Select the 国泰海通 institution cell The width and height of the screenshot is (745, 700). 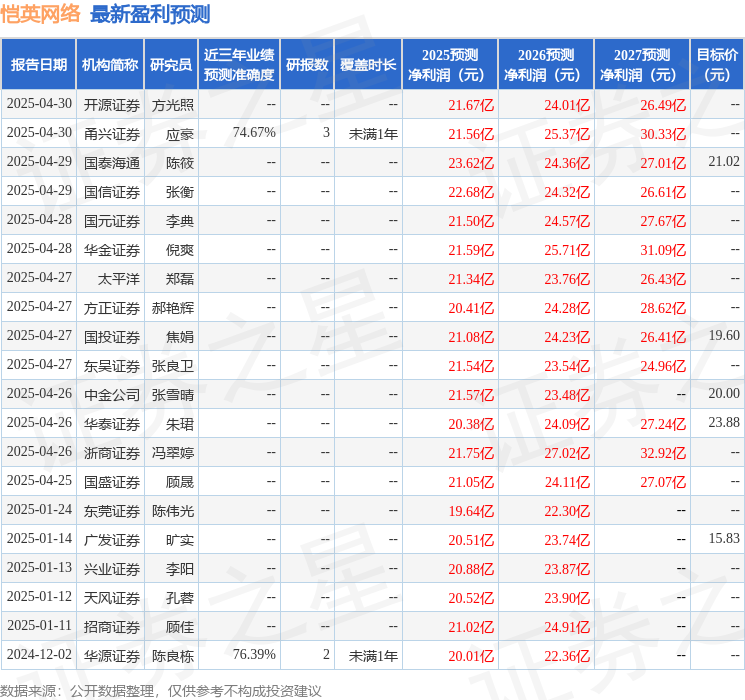pos(112,163)
